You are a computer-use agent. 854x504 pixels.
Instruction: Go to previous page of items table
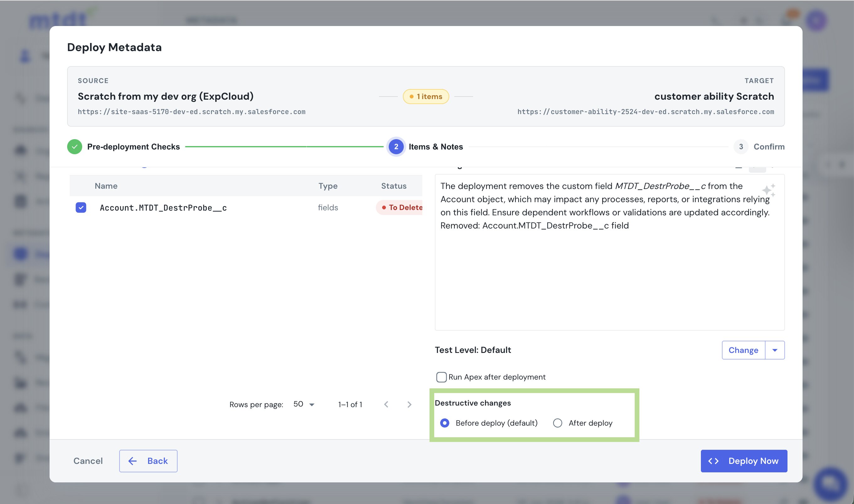[x=386, y=404]
